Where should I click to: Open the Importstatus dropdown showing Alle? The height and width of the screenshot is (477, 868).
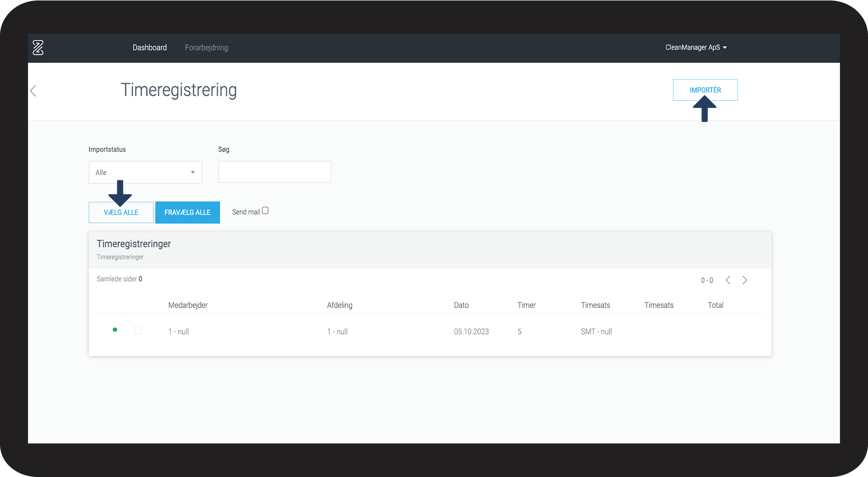point(145,172)
